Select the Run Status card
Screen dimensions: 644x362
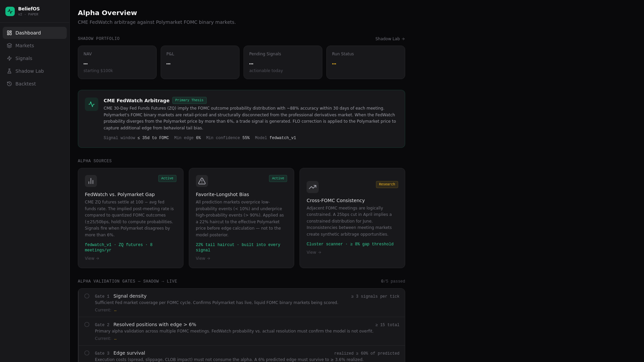366,62
